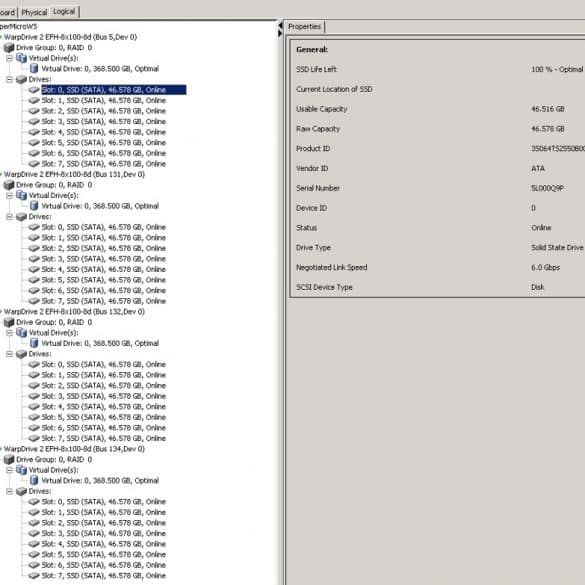Click the Virtual Drive 0 cylinder icon under Bus 5
Viewport: 585px width, 585px height.
coord(34,69)
